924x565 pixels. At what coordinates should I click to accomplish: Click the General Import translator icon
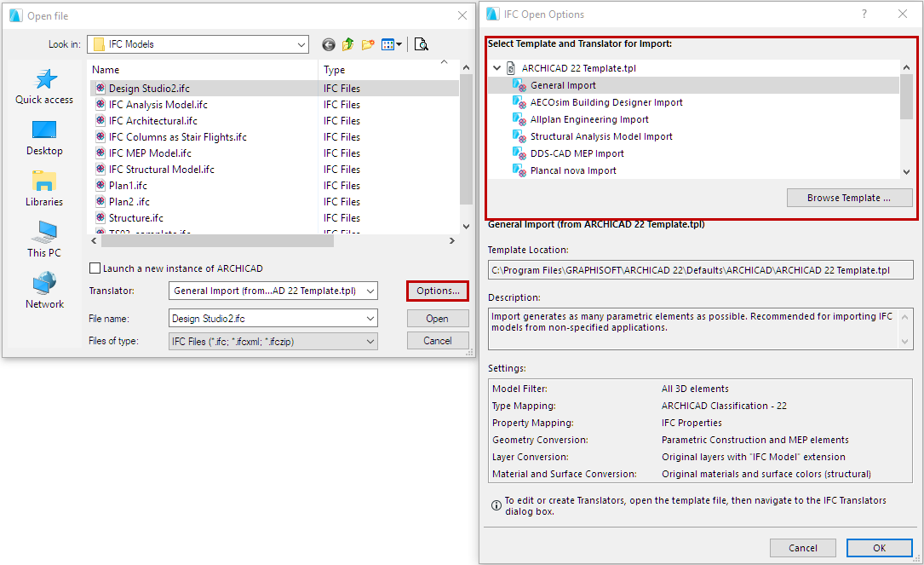point(519,85)
